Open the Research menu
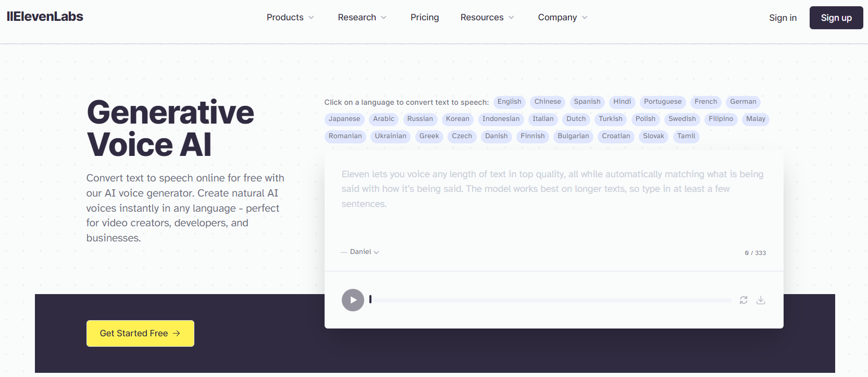Screen dimensions: 868x377 [x=362, y=17]
